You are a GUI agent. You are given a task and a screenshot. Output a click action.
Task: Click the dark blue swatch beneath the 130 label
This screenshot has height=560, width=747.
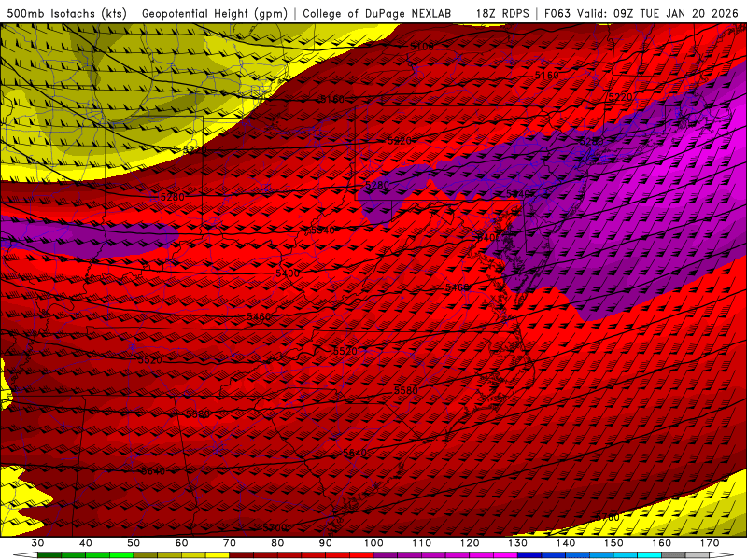529,555
